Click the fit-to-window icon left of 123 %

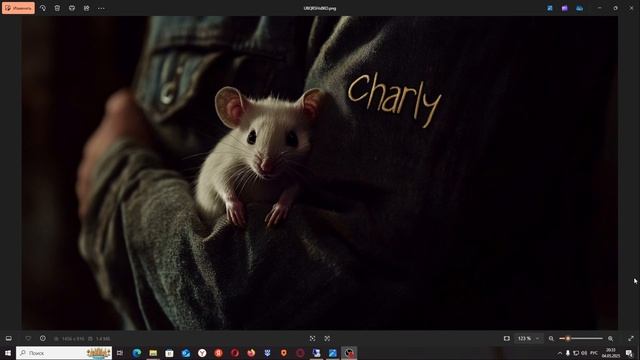click(x=507, y=338)
